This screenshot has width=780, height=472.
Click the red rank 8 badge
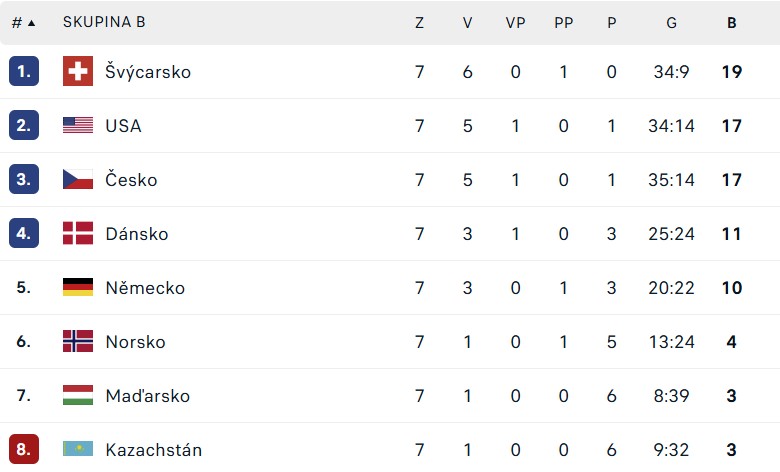24,449
